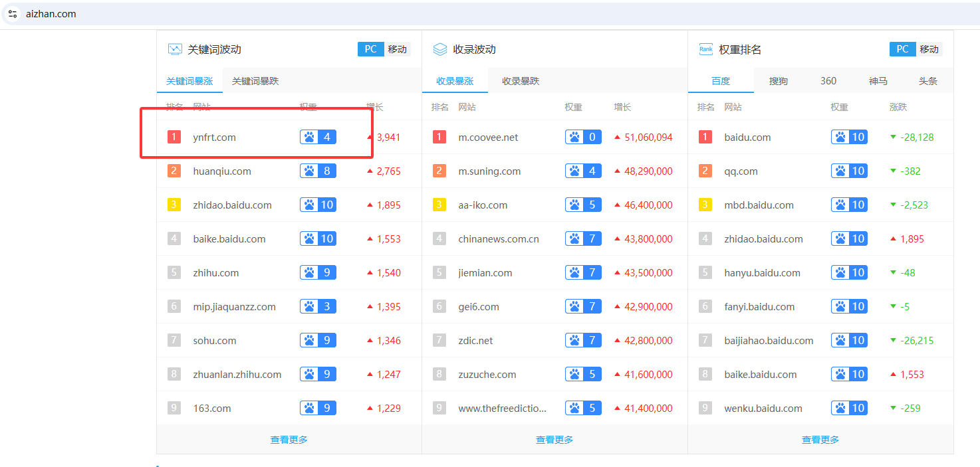Viewport: 980px width, 467px height.
Task: Select the 神马 ranking tab
Action: coord(878,81)
